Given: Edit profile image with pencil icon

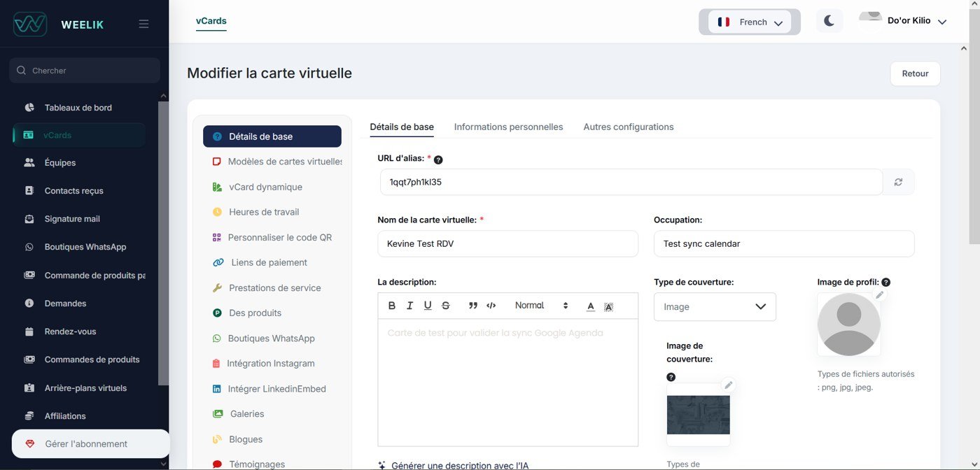Looking at the screenshot, I should (880, 295).
